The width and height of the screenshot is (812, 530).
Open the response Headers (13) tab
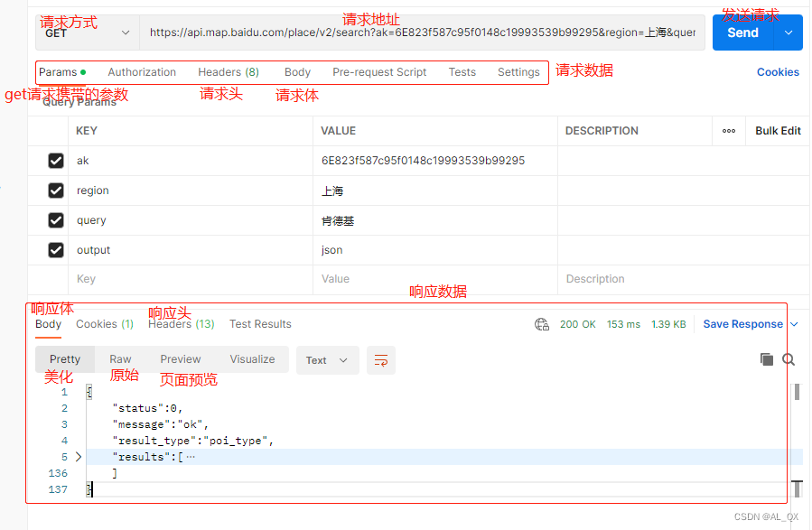pos(182,324)
